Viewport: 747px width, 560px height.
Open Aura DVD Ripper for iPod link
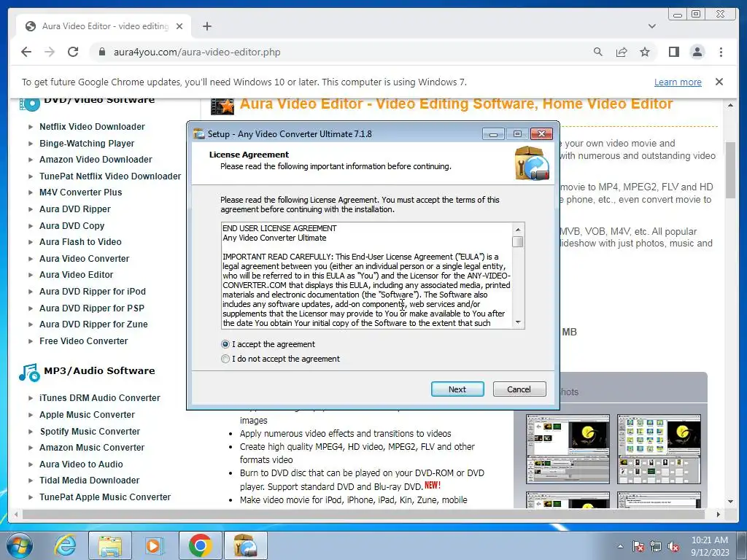pyautogui.click(x=93, y=292)
